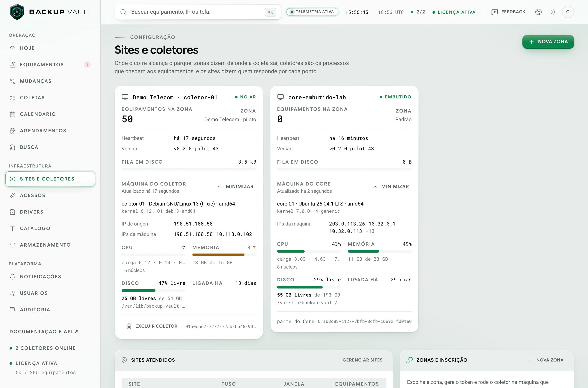Click the monitor icon of core-embutido-lab card
Screen dimensions: 588x388
click(x=280, y=97)
